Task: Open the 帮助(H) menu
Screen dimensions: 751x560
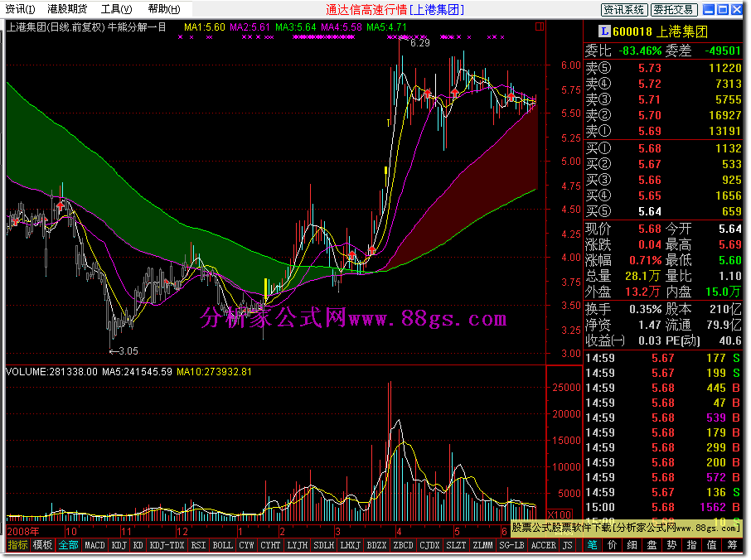Action: (164, 9)
